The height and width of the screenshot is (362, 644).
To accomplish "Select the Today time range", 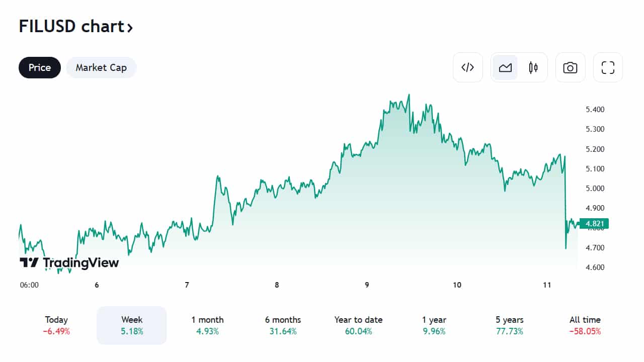I will [56, 325].
